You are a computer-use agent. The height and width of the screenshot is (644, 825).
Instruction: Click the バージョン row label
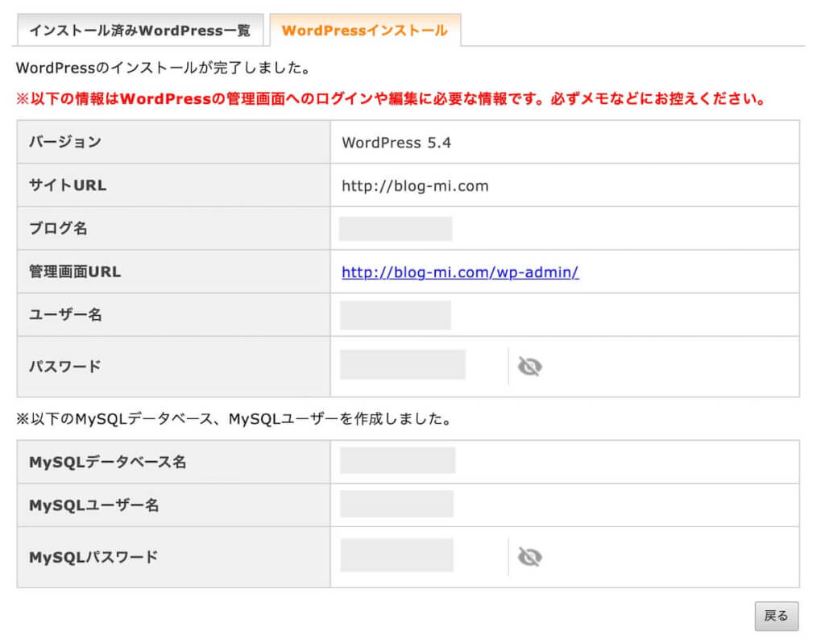[x=64, y=142]
